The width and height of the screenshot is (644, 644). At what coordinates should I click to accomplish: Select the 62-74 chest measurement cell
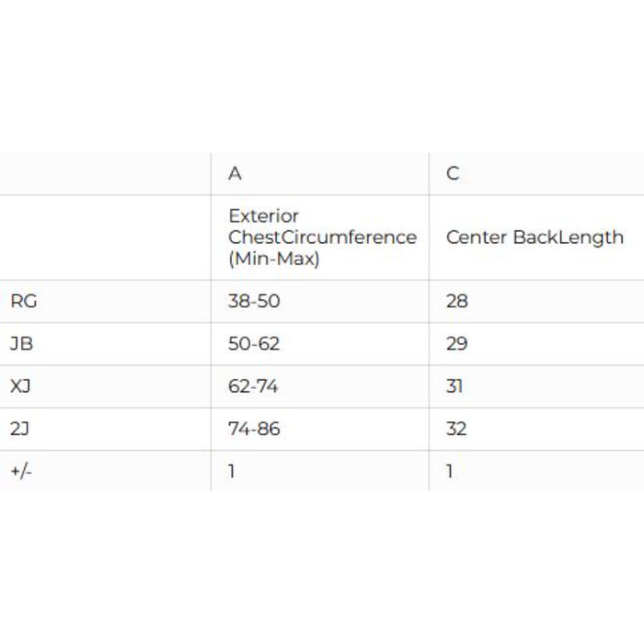click(x=253, y=386)
